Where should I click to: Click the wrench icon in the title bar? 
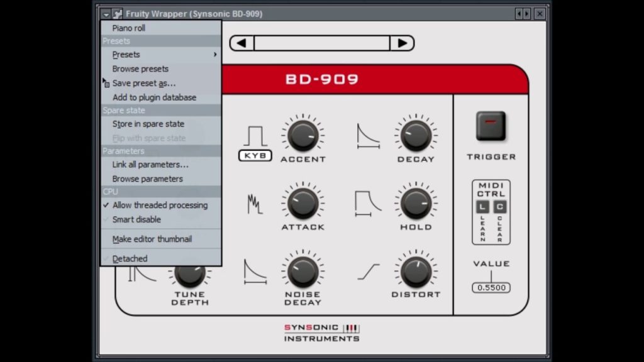(x=118, y=14)
